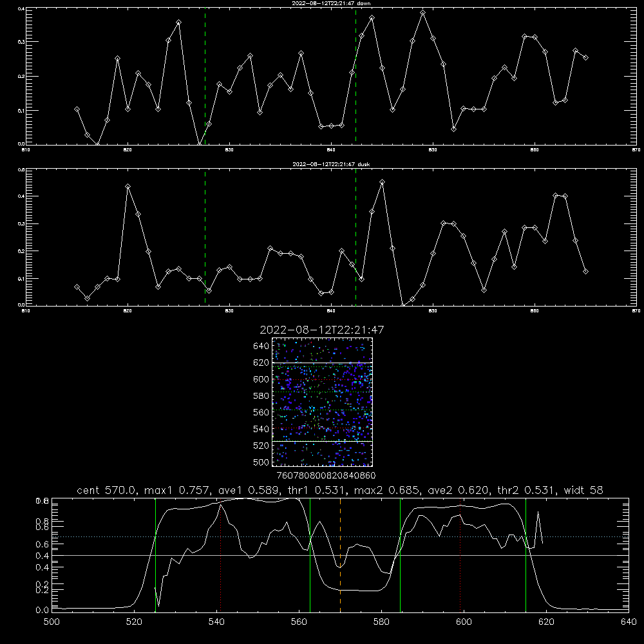Select the 'widt 58' value in stats line
The height and width of the screenshot is (644, 644).
tap(583, 490)
